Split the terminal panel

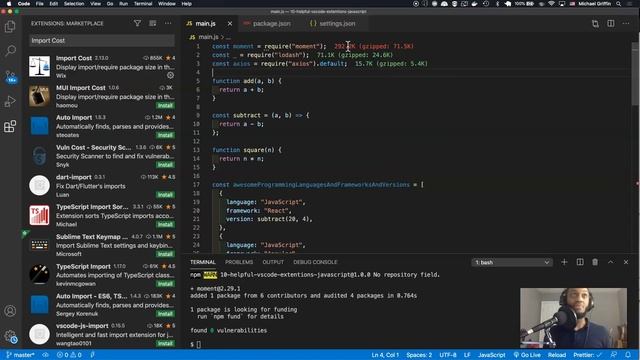point(580,262)
